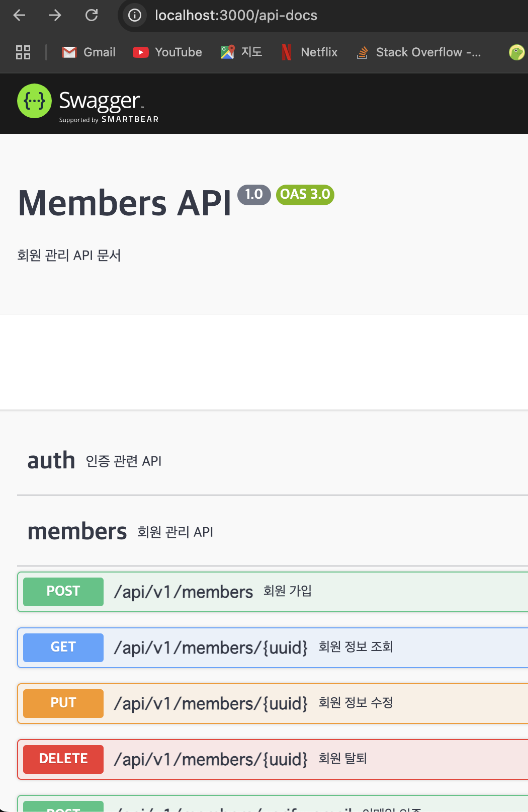Open the apps grid icon in bookmarks bar
The image size is (528, 812).
23,52
